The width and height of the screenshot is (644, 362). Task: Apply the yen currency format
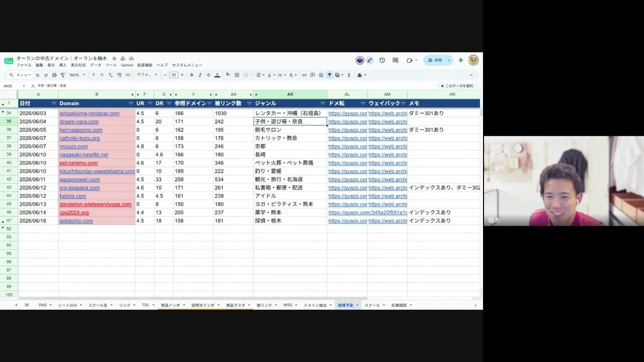[93, 75]
